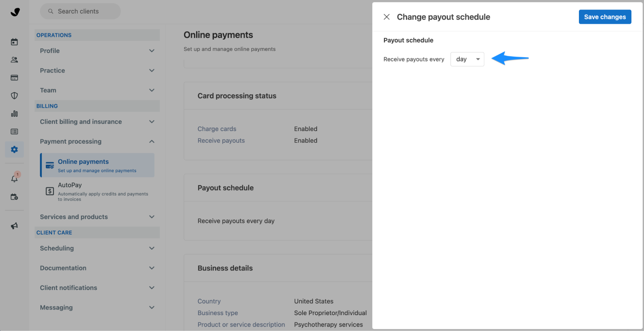644x331 pixels.
Task: Open the AutoPay dollar icon
Action: (49, 191)
